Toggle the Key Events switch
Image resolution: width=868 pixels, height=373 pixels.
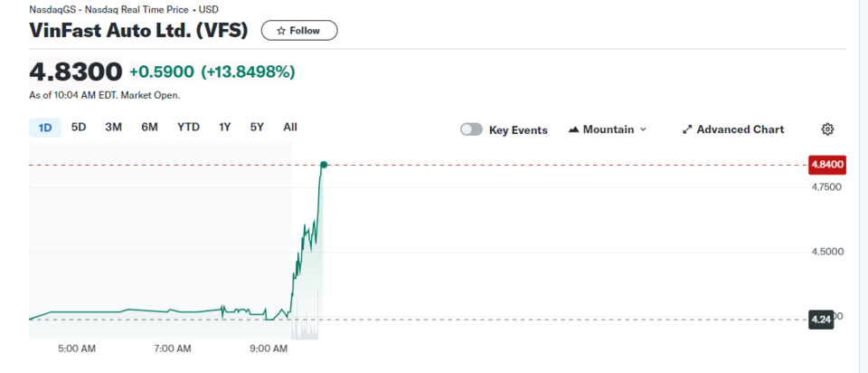point(471,129)
